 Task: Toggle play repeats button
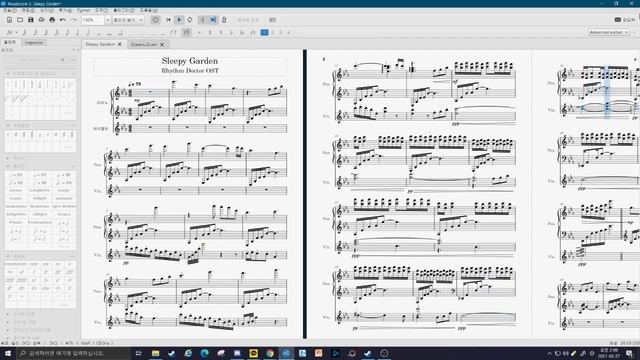point(203,20)
